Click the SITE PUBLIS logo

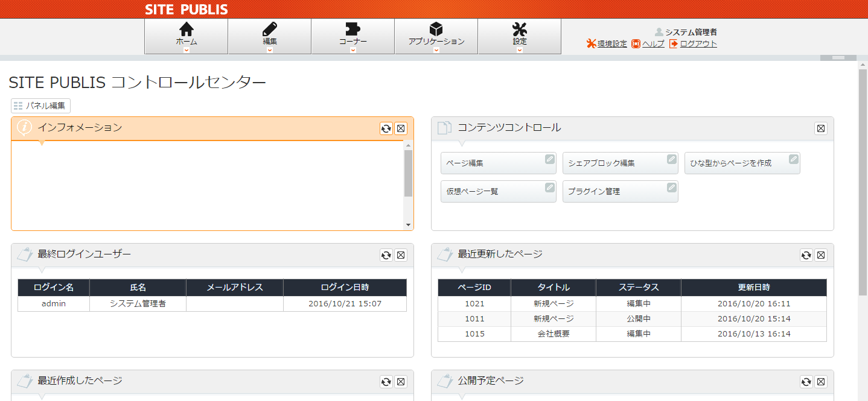187,9
